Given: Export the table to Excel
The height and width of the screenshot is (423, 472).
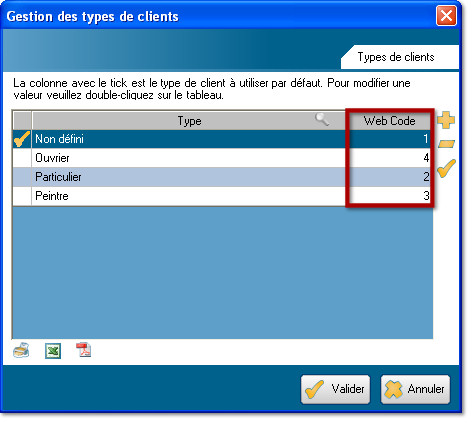Looking at the screenshot, I should coord(53,351).
